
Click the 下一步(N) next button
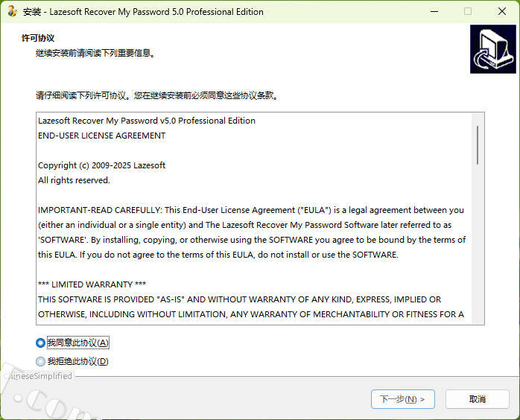tap(402, 399)
